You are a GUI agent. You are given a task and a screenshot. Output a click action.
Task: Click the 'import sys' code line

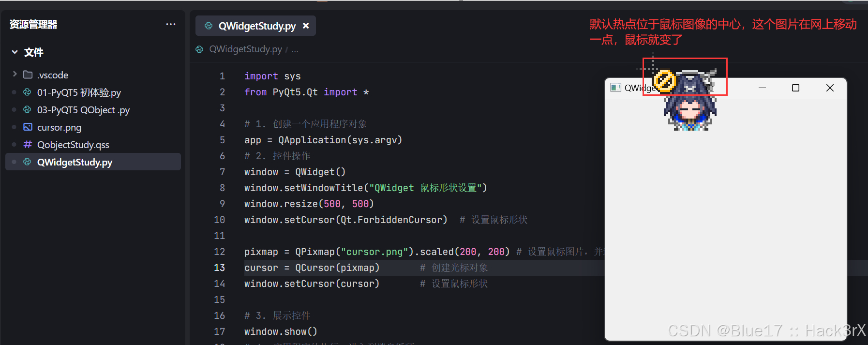tap(272, 76)
